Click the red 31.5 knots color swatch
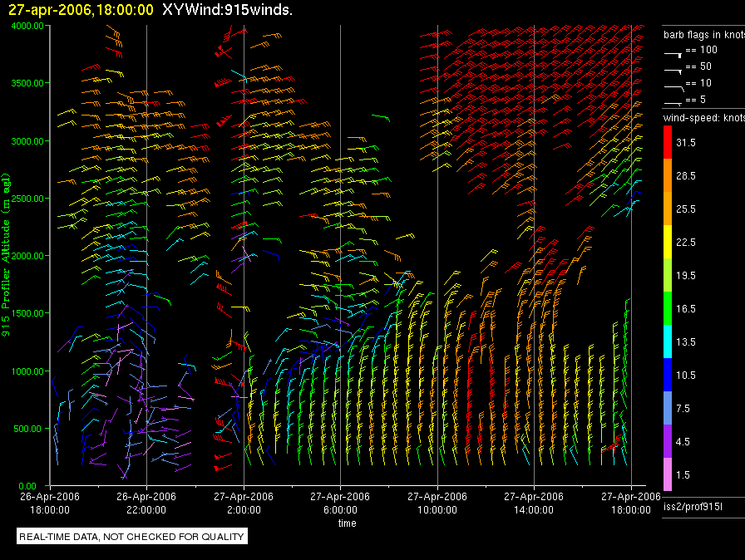 click(x=668, y=142)
